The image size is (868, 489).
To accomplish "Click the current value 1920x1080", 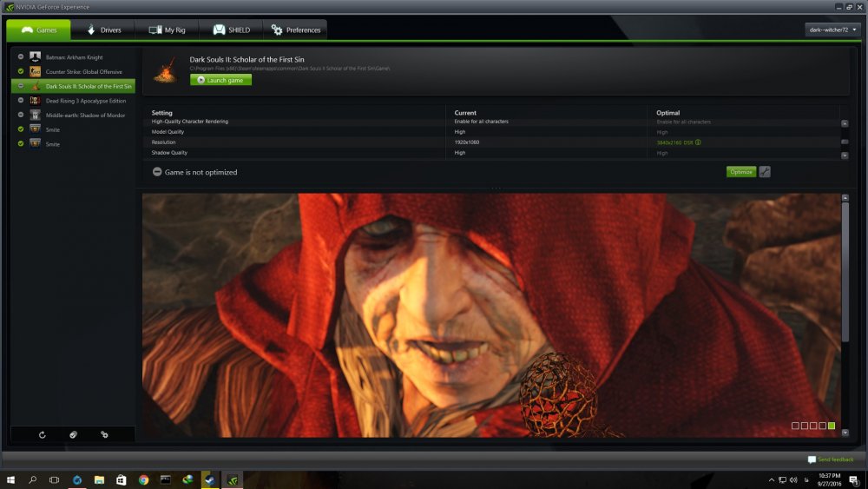I will pos(467,142).
